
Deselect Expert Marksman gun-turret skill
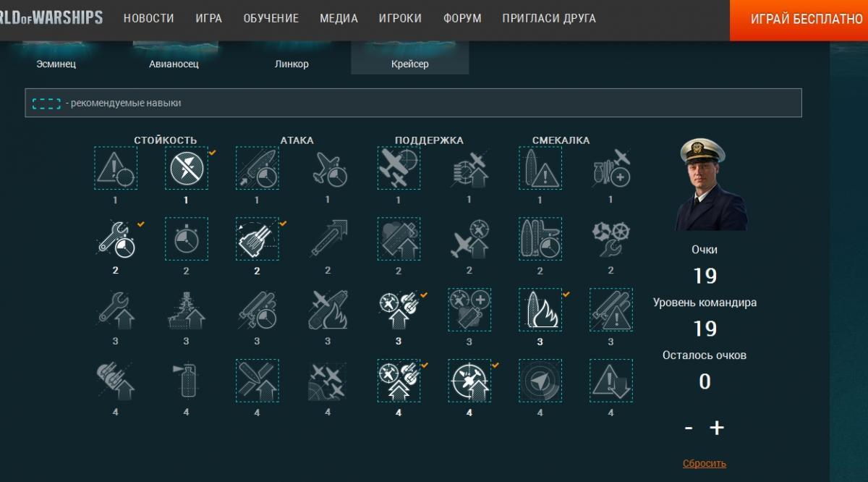pyautogui.click(x=258, y=240)
